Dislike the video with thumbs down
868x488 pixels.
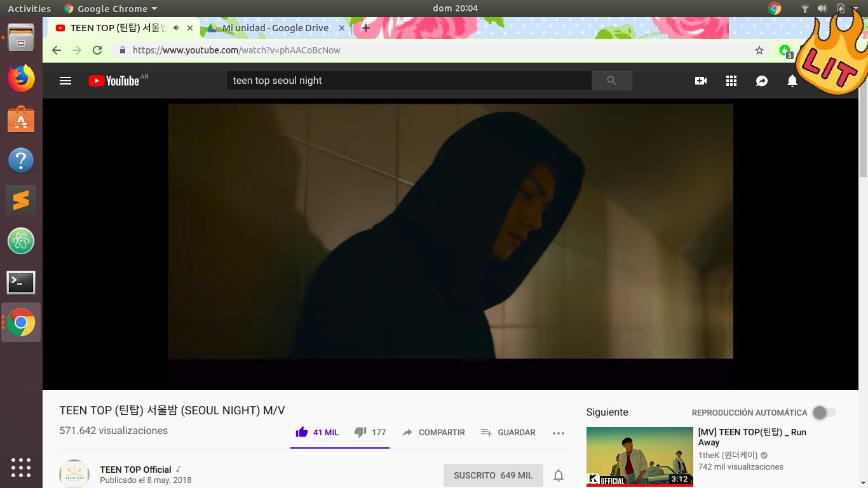click(370, 432)
